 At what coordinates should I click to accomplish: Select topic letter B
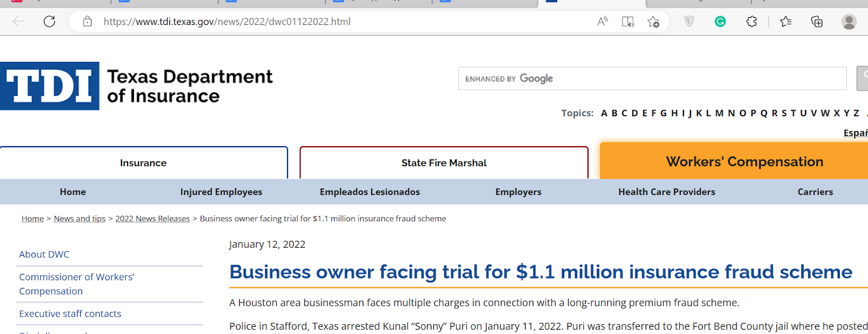[615, 113]
